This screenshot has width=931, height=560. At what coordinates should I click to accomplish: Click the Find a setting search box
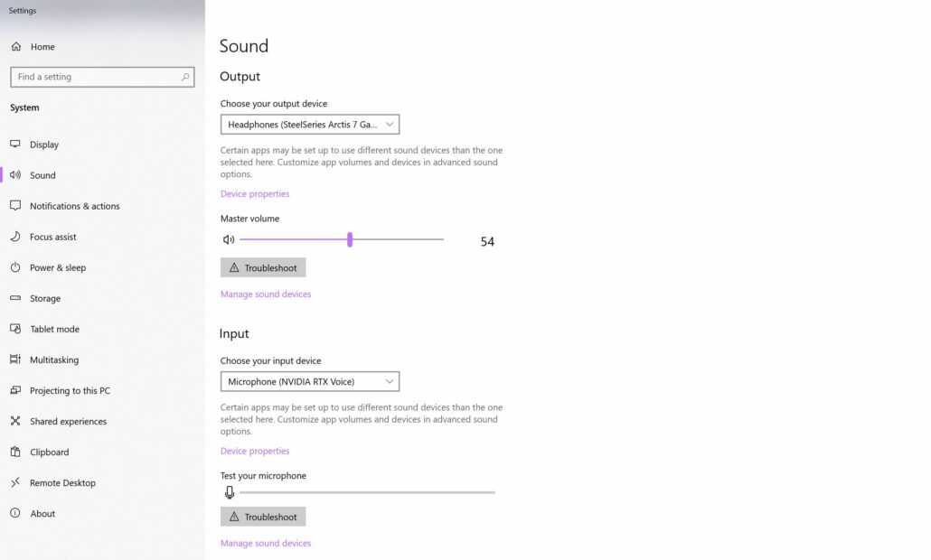coord(95,77)
